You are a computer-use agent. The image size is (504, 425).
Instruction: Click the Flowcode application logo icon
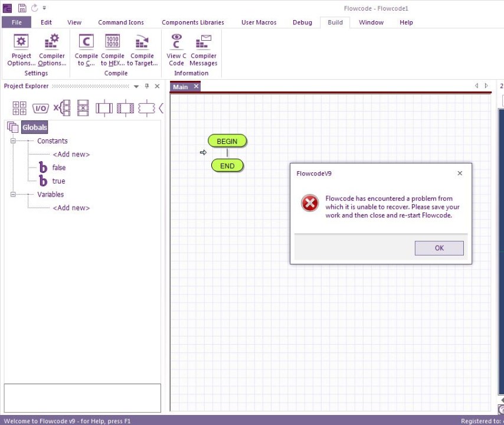pyautogui.click(x=7, y=8)
